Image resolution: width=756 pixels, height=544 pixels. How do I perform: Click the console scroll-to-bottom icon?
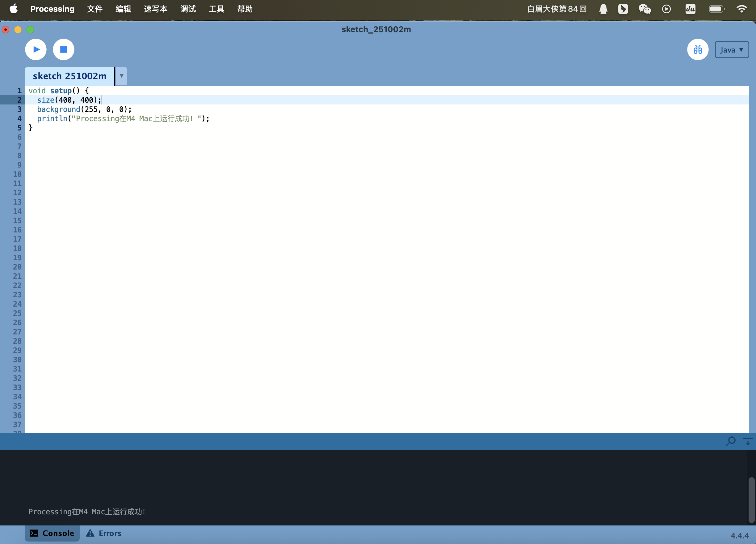click(747, 441)
